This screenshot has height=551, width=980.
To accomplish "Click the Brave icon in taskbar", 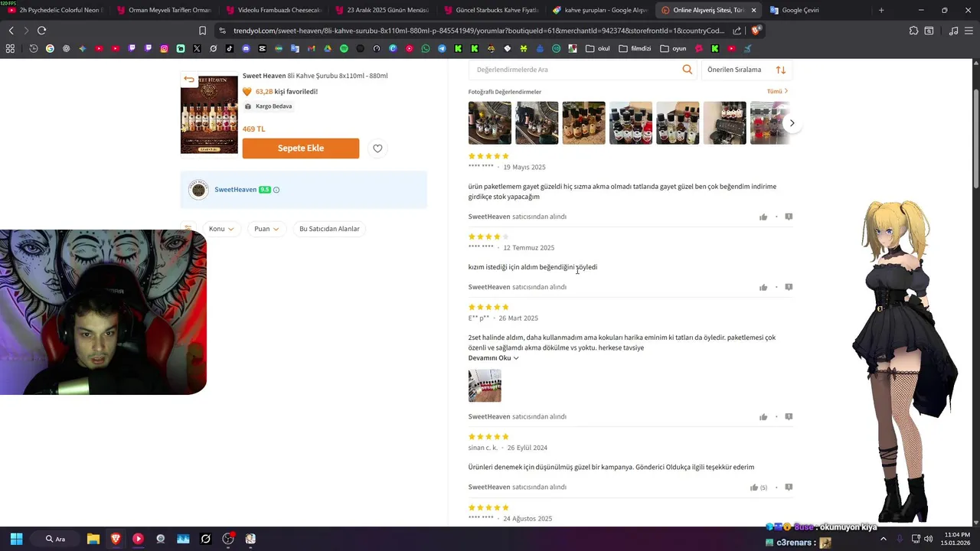I will 116,539.
